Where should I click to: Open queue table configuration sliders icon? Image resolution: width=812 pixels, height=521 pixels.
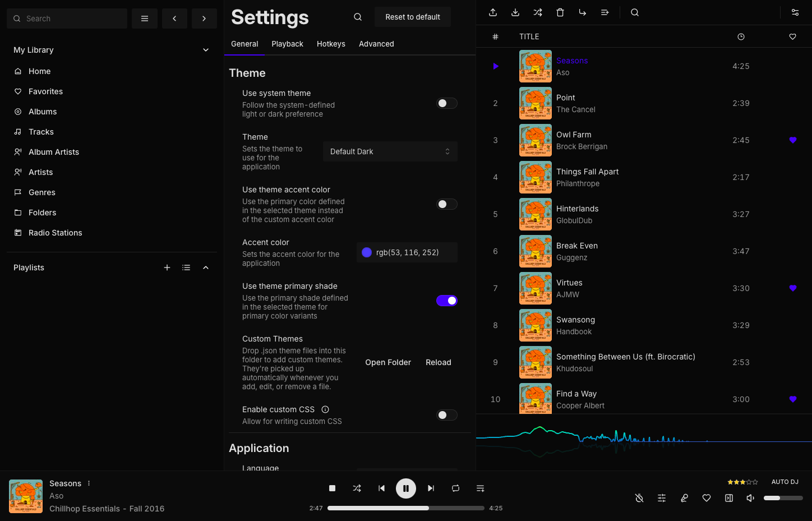(795, 12)
